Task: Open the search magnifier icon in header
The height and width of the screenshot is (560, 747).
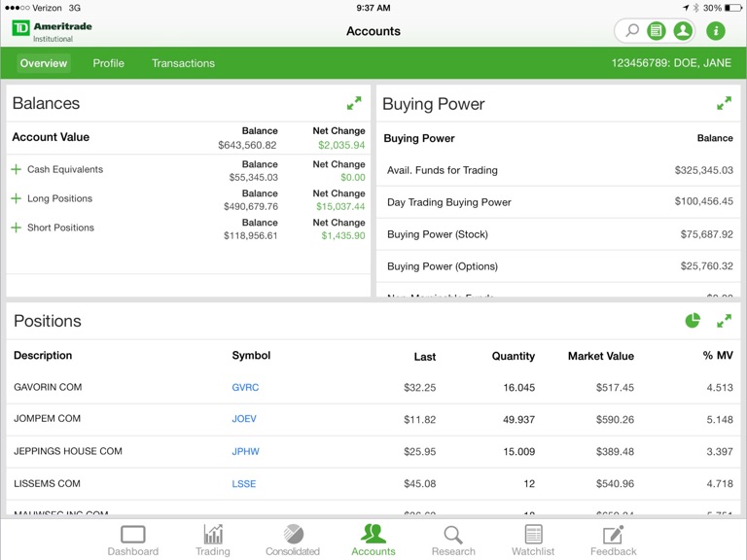Action: 632,31
